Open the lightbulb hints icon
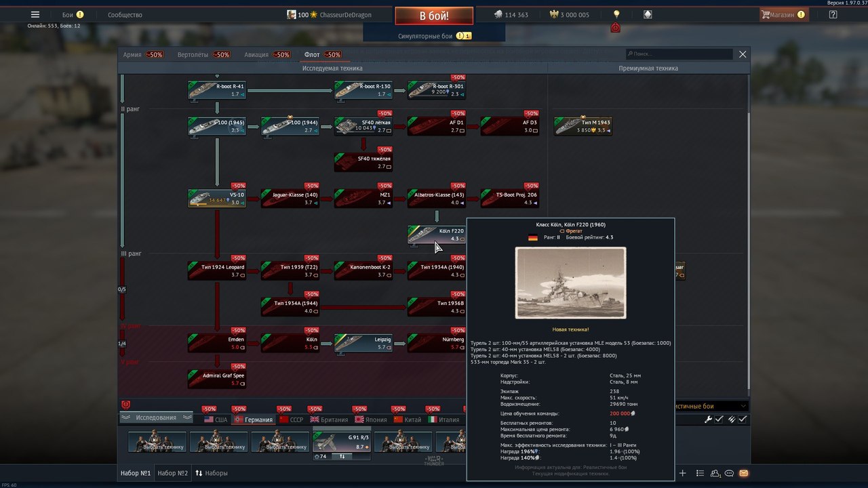 pos(616,14)
